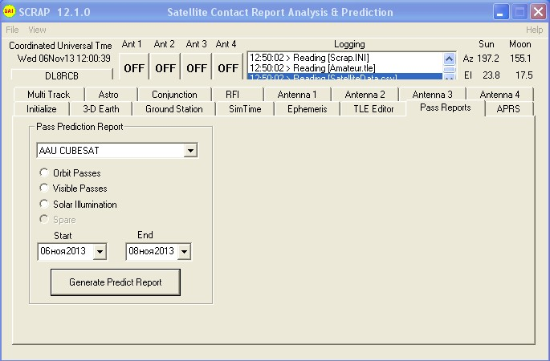The image size is (550, 361).
Task: Expand the AAU CUBESAT satellite dropdown
Action: 190,151
